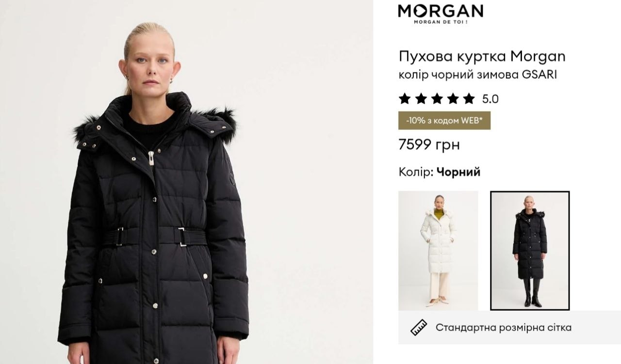Image resolution: width=621 pixels, height=364 pixels.
Task: Click the 7599 грн price
Action: click(x=429, y=144)
